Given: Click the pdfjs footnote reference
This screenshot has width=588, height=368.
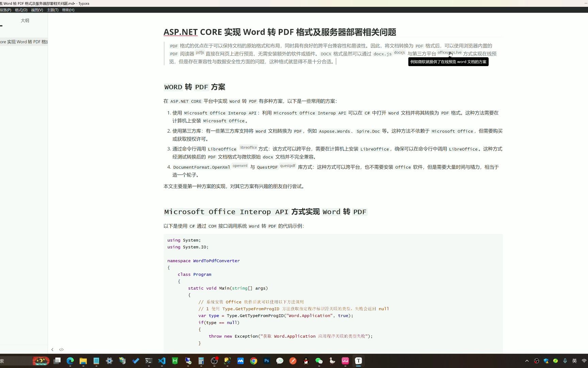Looking at the screenshot, I should 200,52.
